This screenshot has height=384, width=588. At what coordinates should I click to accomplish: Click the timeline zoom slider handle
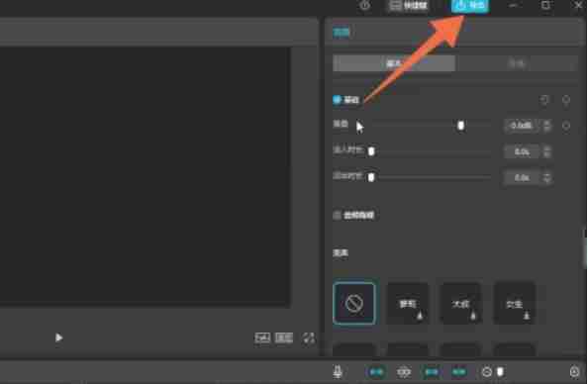pyautogui.click(x=500, y=371)
